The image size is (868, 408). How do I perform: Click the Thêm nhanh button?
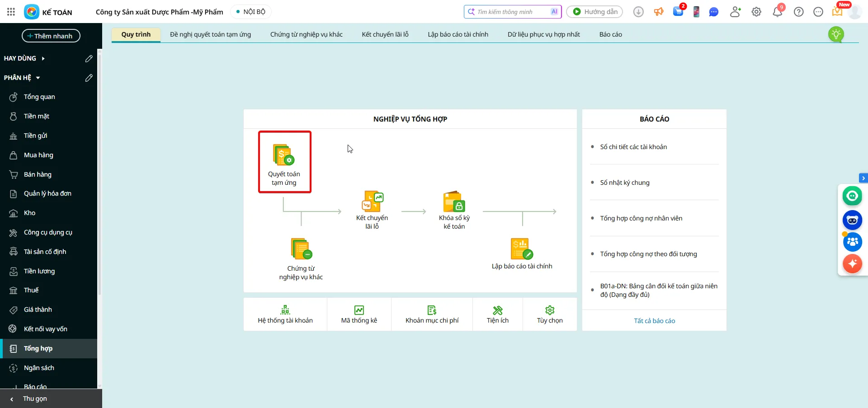[51, 36]
